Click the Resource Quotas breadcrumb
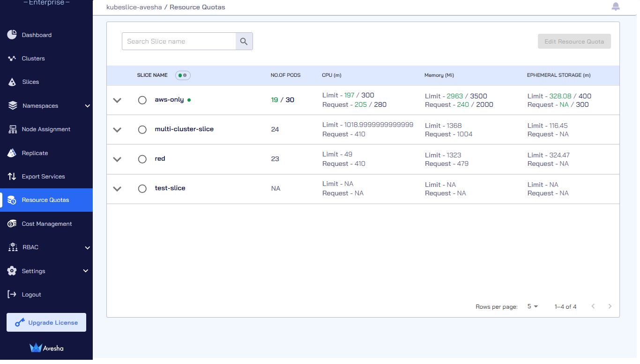 (x=197, y=7)
